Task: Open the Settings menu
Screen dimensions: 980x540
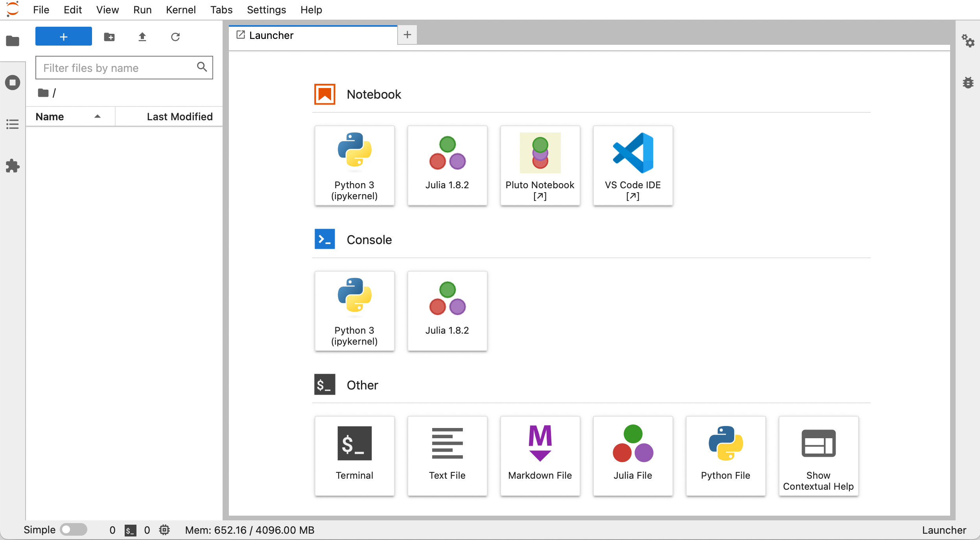Action: tap(266, 10)
